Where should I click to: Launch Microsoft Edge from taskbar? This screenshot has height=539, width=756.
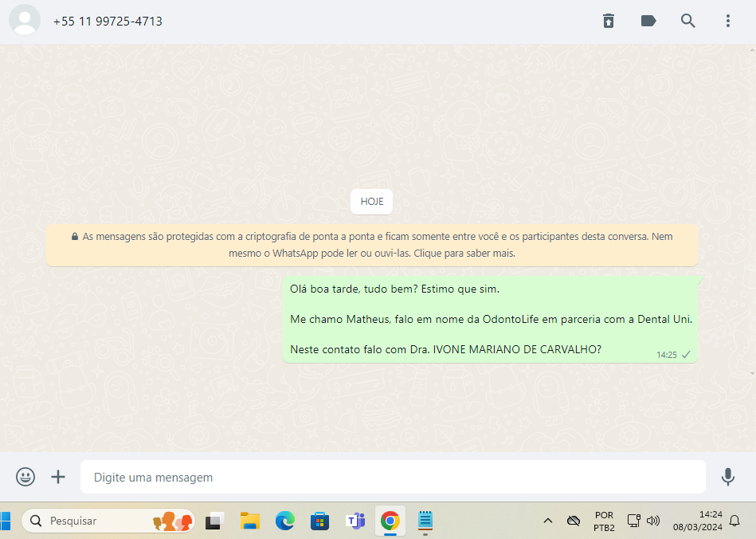point(285,521)
